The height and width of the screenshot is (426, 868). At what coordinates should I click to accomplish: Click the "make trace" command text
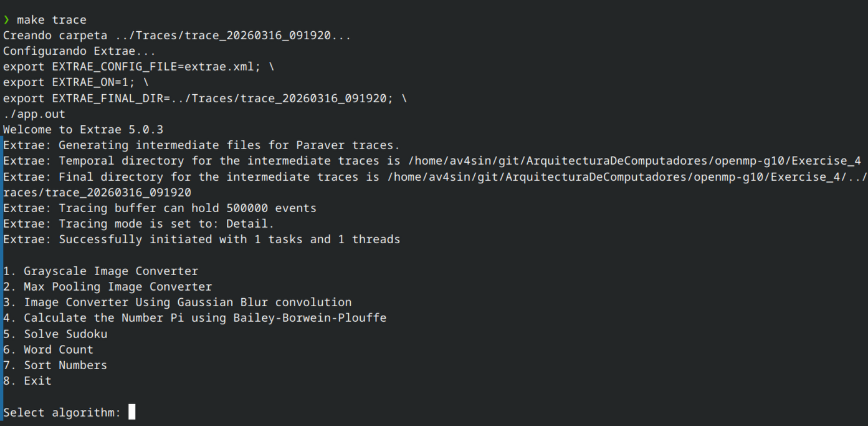tap(52, 20)
